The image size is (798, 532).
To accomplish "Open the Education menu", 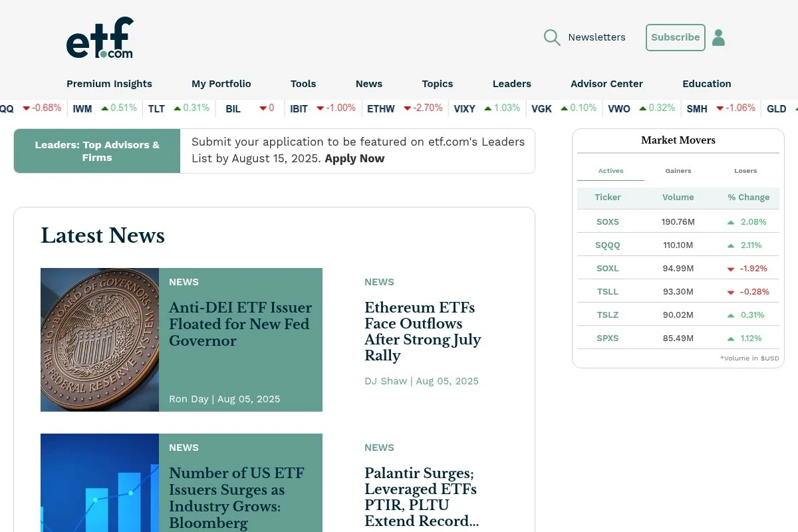I will pos(707,84).
